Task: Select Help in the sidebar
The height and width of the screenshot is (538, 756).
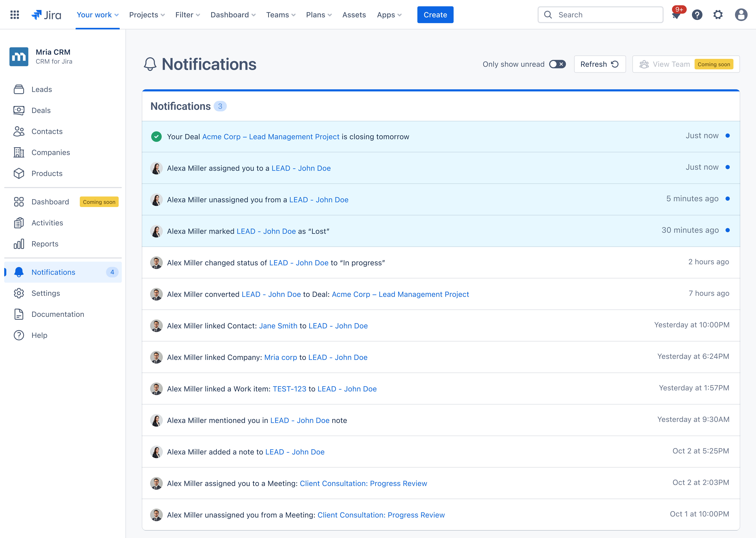Action: (x=63, y=335)
